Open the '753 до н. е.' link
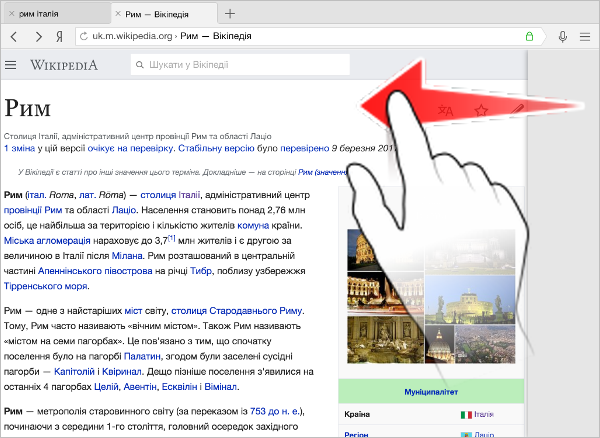Viewport: 600px width, 438px height. [x=275, y=412]
